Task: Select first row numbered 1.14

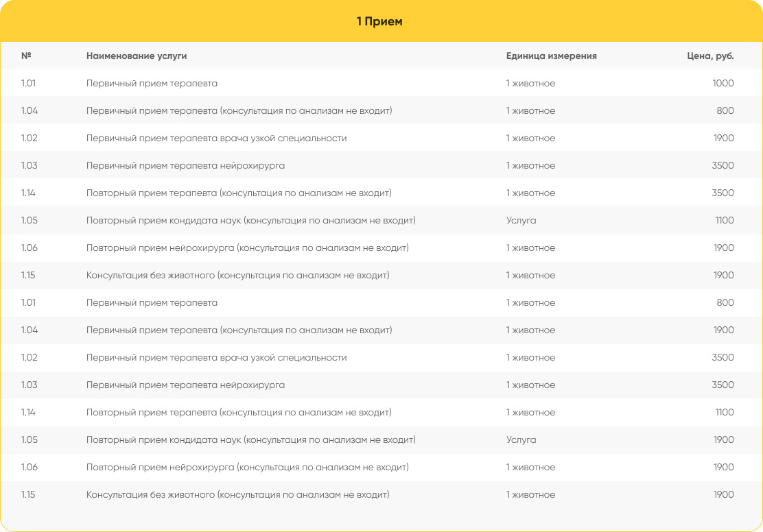Action: [x=381, y=193]
